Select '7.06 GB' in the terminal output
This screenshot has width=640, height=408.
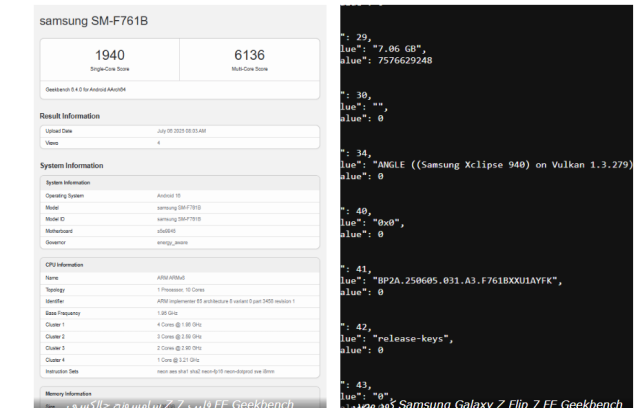pos(397,49)
